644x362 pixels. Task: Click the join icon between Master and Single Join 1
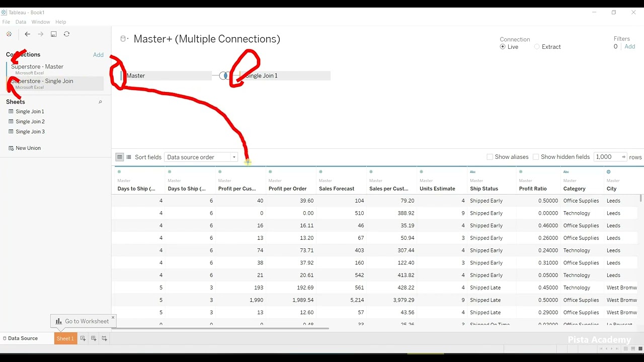pyautogui.click(x=224, y=75)
